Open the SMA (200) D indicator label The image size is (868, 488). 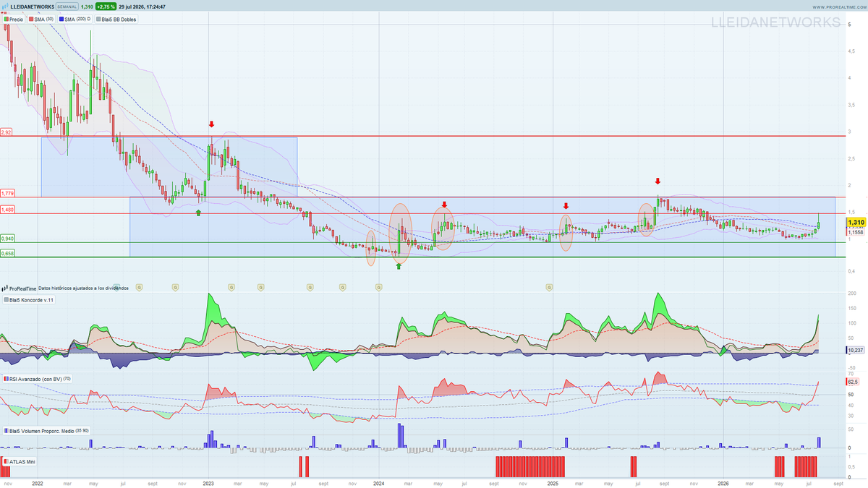(76, 19)
